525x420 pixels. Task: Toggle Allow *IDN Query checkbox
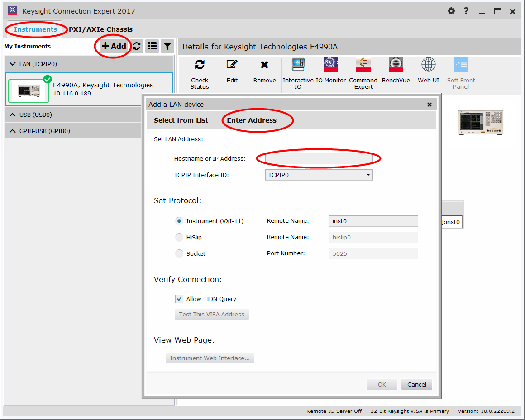179,299
